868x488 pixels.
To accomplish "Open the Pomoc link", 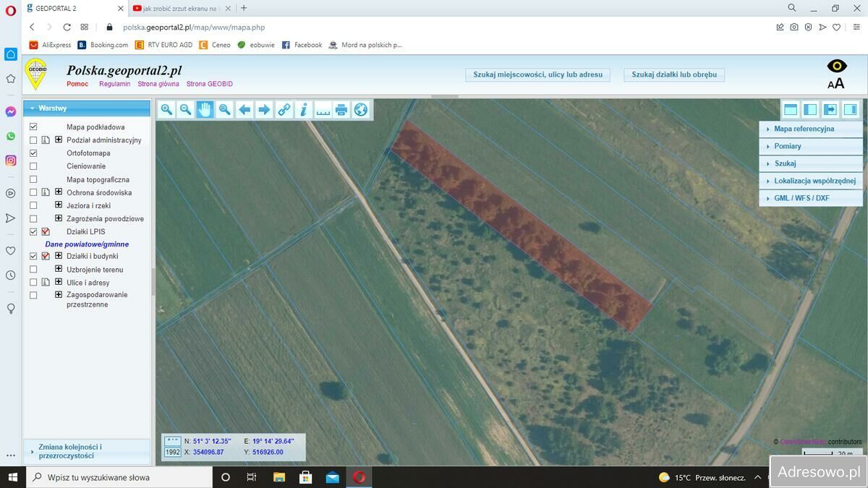I will (x=77, y=84).
